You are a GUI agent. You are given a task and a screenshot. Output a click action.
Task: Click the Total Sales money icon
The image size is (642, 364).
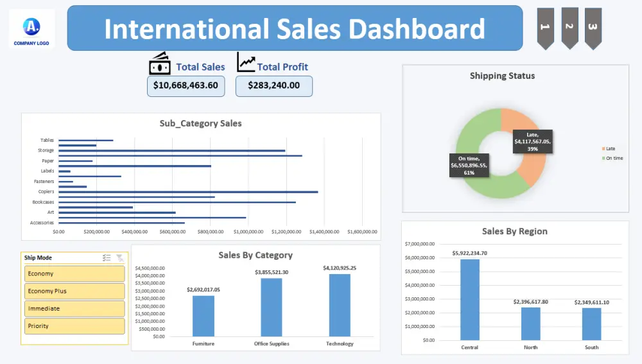(x=160, y=64)
